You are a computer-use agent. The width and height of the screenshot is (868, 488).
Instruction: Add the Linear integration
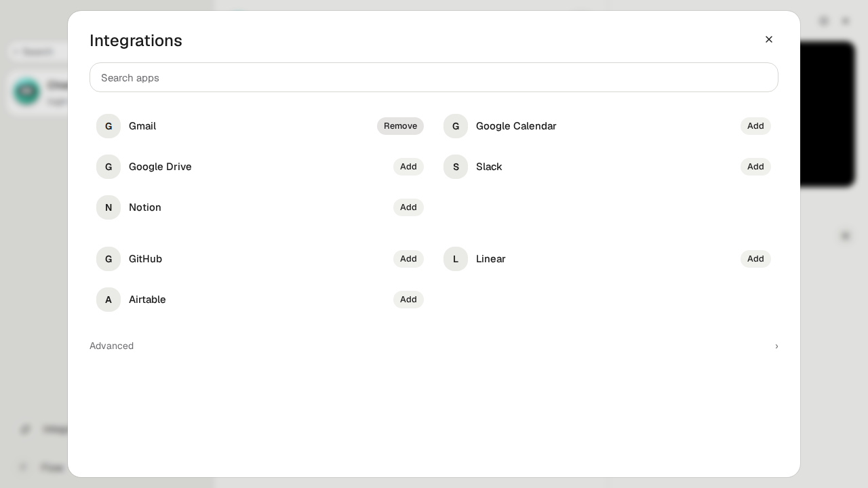tap(755, 259)
